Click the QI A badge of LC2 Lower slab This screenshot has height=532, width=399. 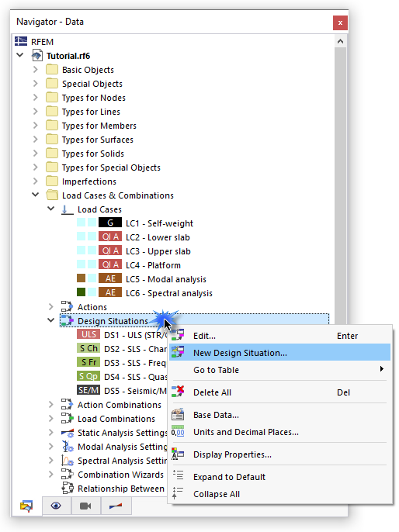[110, 237]
